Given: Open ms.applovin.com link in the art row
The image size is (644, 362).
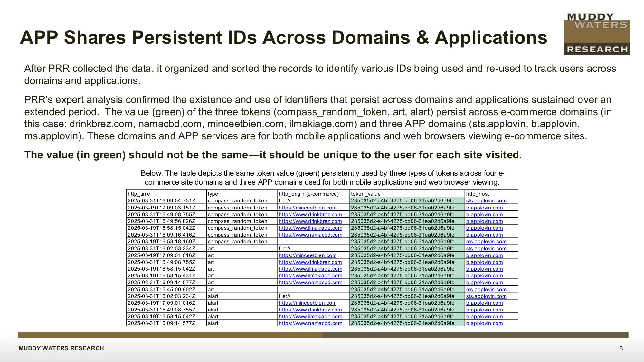Looking at the screenshot, I should click(486, 290).
